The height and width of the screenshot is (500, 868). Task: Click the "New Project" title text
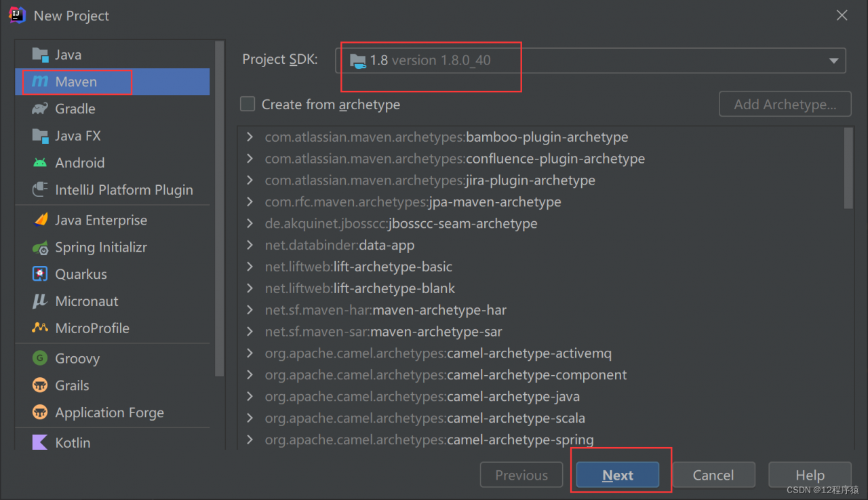click(x=71, y=16)
